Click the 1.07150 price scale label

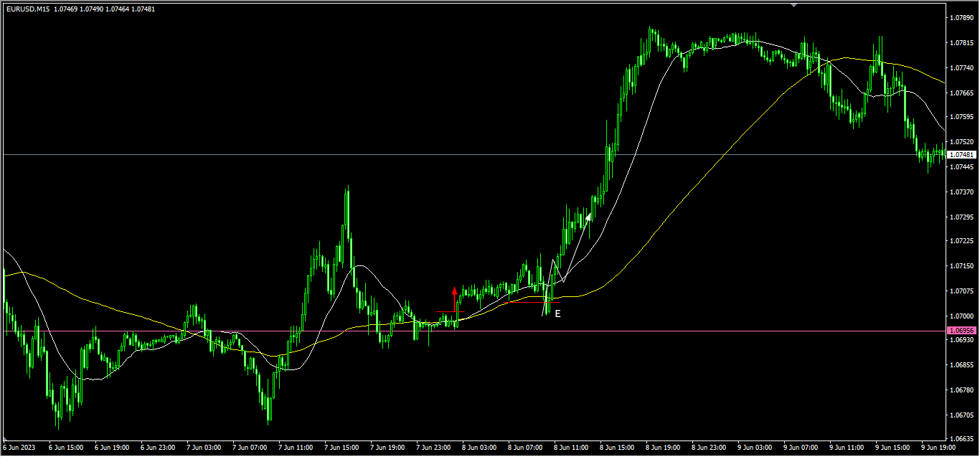pyautogui.click(x=961, y=266)
